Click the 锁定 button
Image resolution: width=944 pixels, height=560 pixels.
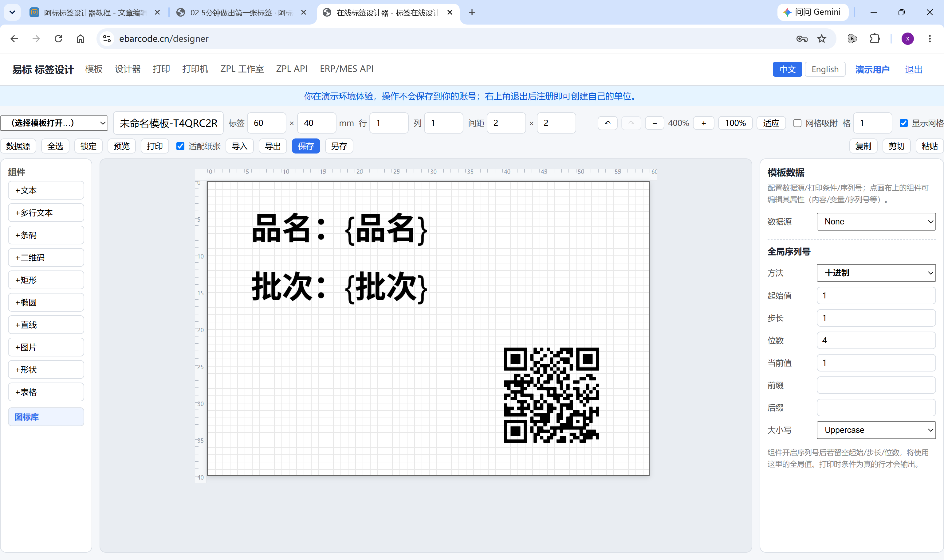point(88,146)
